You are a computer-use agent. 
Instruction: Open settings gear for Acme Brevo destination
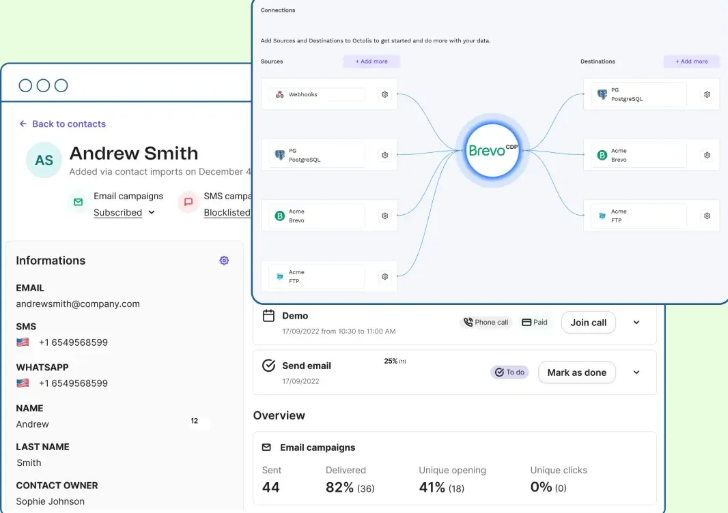click(707, 155)
